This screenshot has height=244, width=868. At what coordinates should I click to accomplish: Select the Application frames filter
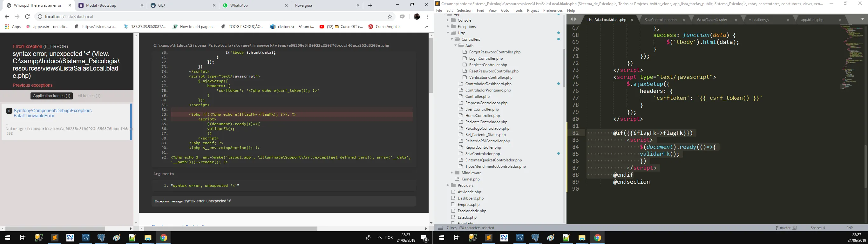pyautogui.click(x=51, y=96)
